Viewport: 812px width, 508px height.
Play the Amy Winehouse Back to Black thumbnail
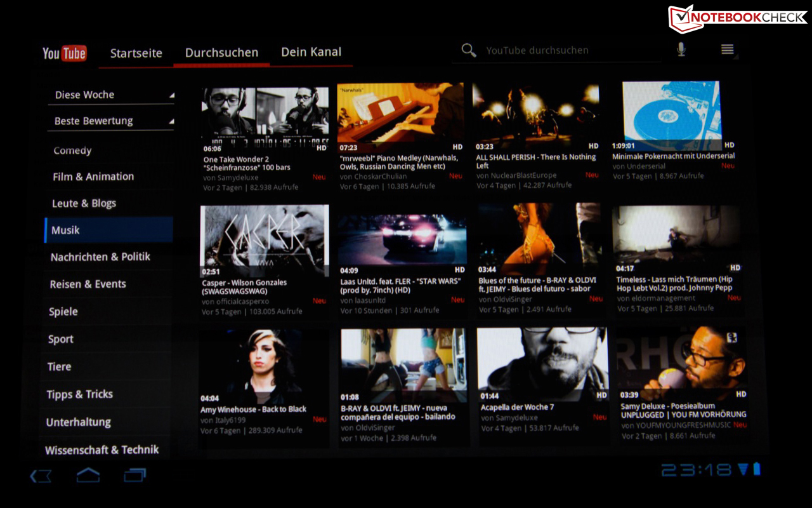coord(265,366)
